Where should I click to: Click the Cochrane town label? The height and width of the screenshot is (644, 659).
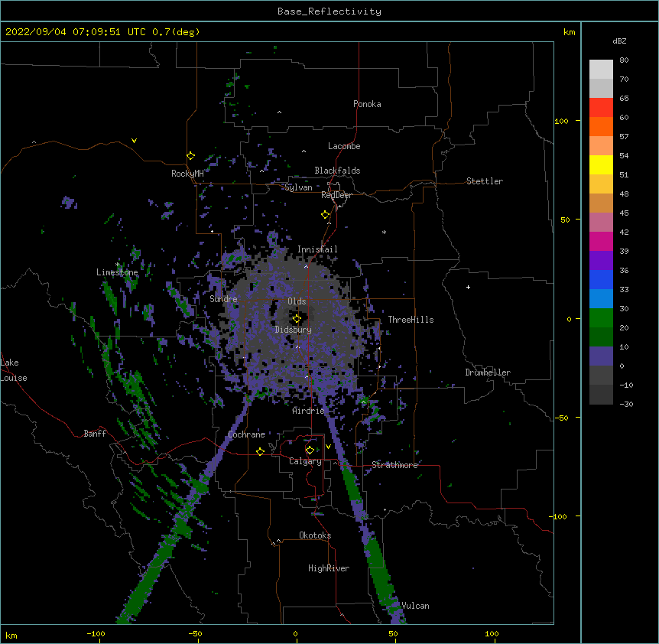click(x=246, y=434)
